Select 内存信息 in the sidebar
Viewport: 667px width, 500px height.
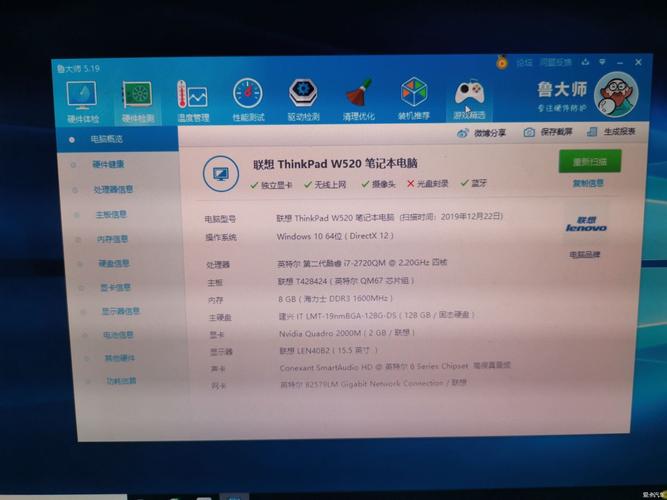(x=112, y=239)
